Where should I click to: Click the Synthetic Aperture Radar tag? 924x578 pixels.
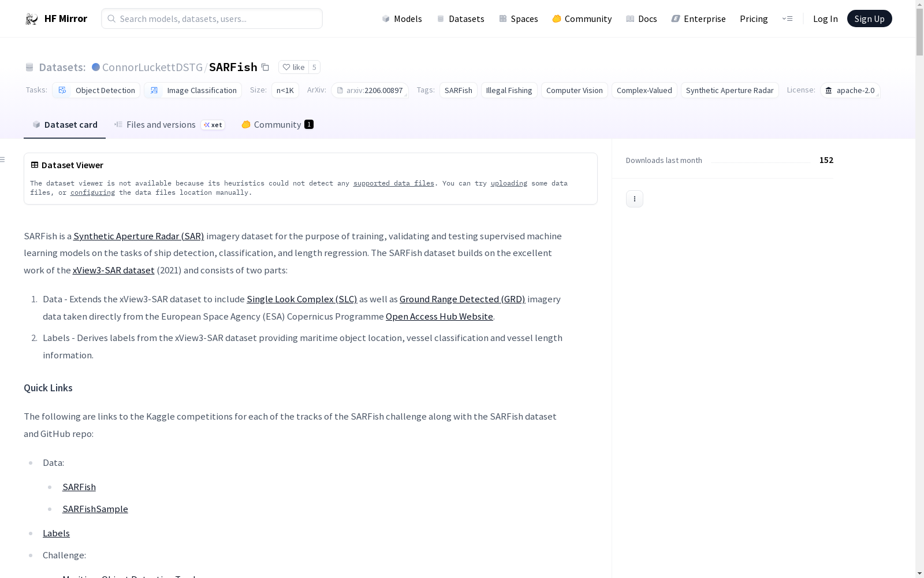pos(730,90)
